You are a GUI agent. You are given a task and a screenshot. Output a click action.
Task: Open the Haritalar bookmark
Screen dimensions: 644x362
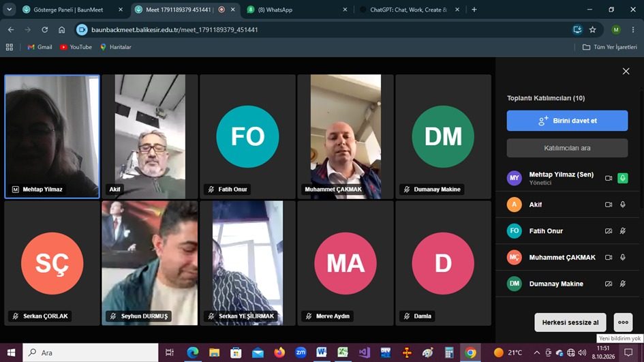coord(116,47)
